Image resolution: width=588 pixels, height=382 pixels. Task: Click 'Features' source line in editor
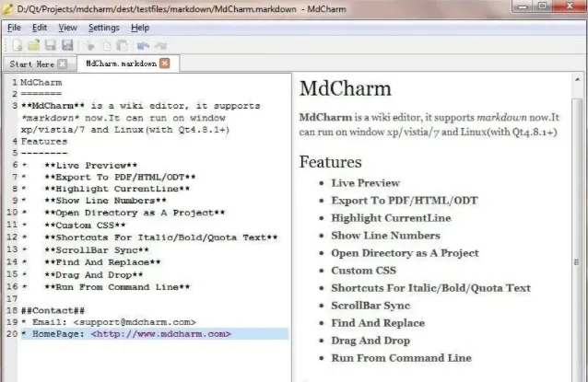tap(44, 141)
